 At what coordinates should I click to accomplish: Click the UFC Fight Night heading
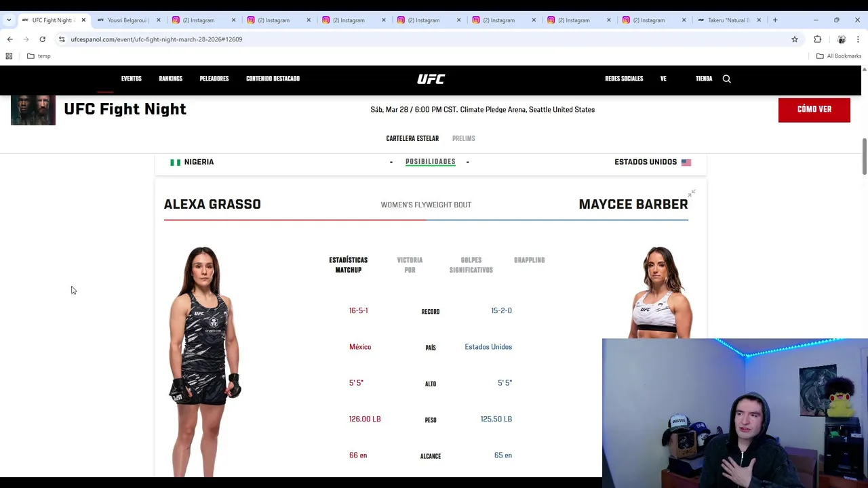125,109
